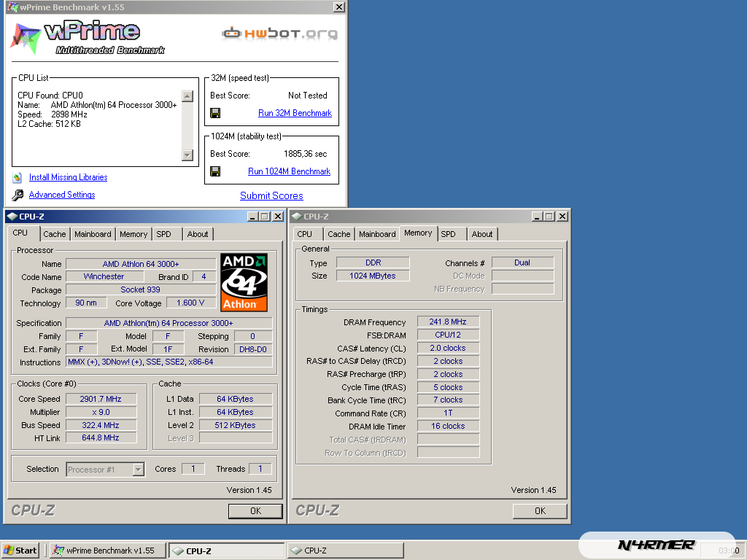Image resolution: width=747 pixels, height=560 pixels.
Task: Click the wPrime logo icon
Action: pos(26,39)
